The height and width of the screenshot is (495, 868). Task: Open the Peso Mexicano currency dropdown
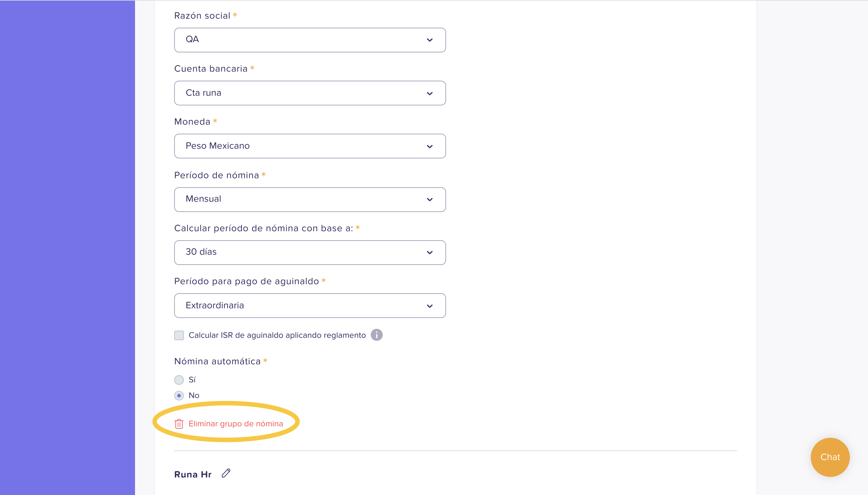(x=310, y=146)
